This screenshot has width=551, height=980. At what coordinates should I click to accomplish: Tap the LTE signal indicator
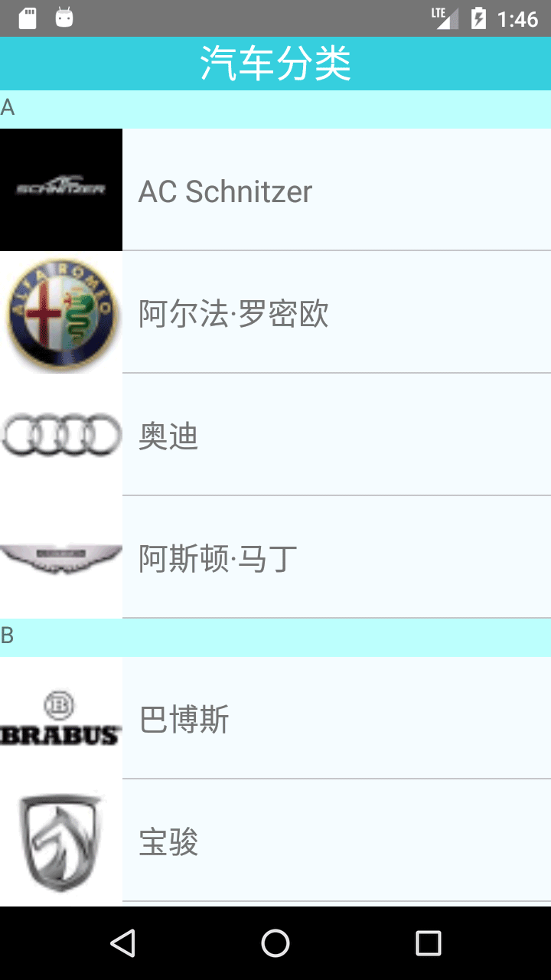coord(445,18)
